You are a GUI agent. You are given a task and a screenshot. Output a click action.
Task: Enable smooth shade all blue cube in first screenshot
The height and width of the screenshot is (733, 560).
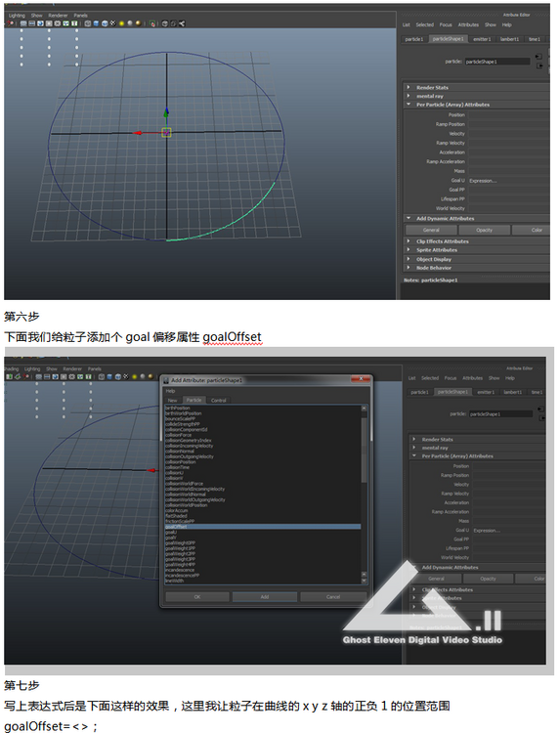[97, 23]
